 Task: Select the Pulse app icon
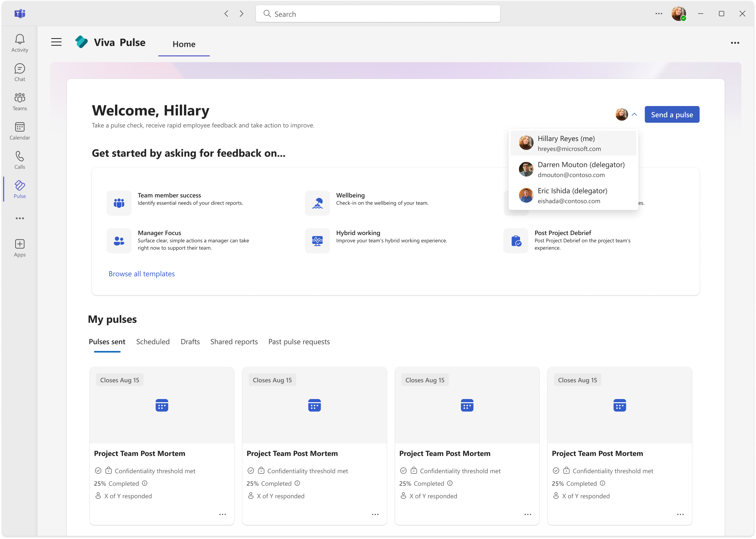point(20,189)
